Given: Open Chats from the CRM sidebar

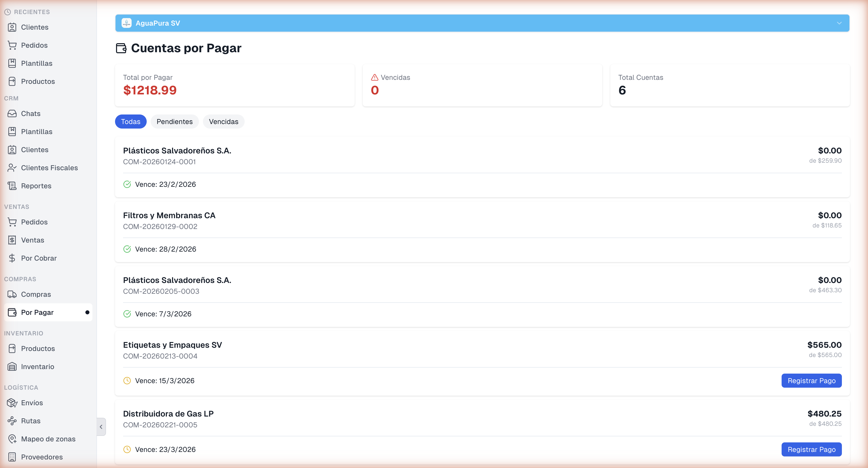Looking at the screenshot, I should pyautogui.click(x=30, y=113).
